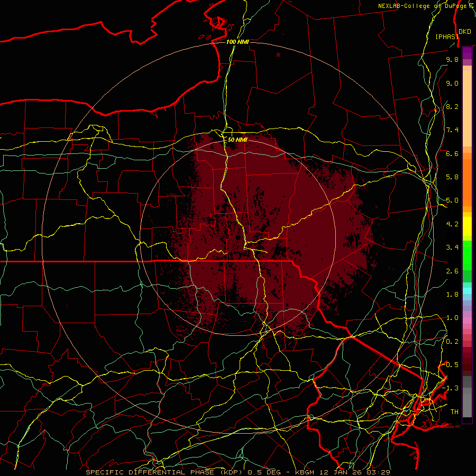Click the 9.8 legend value
Image resolution: width=476 pixels, height=476 pixels.
click(452, 59)
